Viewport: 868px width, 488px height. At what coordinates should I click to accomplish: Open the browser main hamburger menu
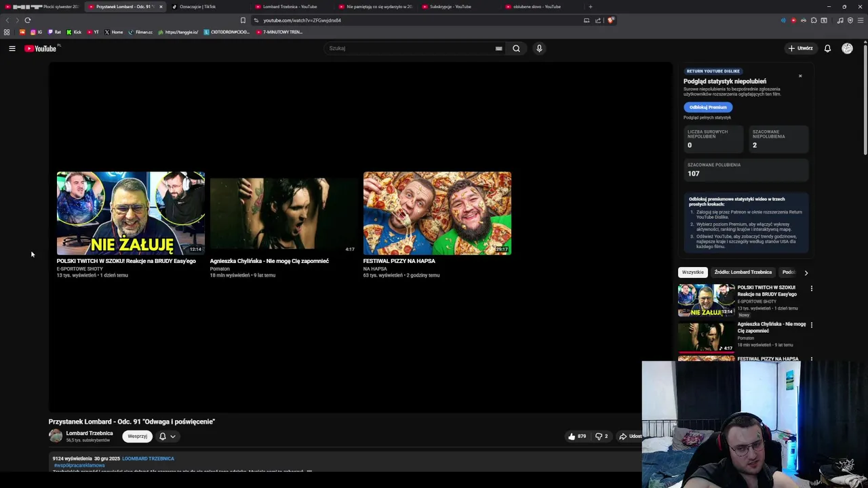861,20
